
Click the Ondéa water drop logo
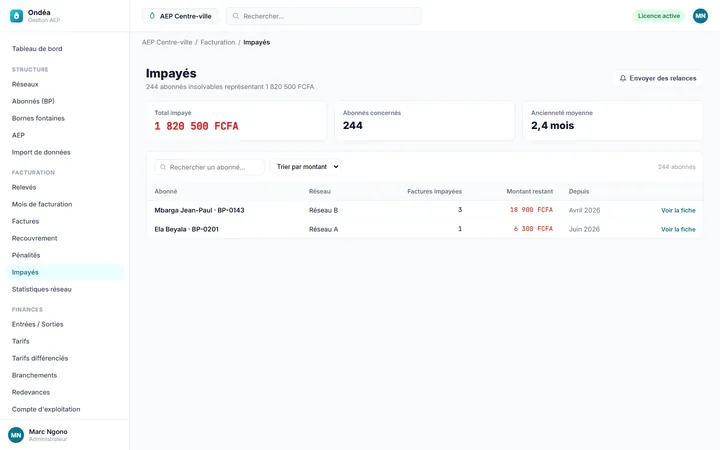[x=16, y=16]
